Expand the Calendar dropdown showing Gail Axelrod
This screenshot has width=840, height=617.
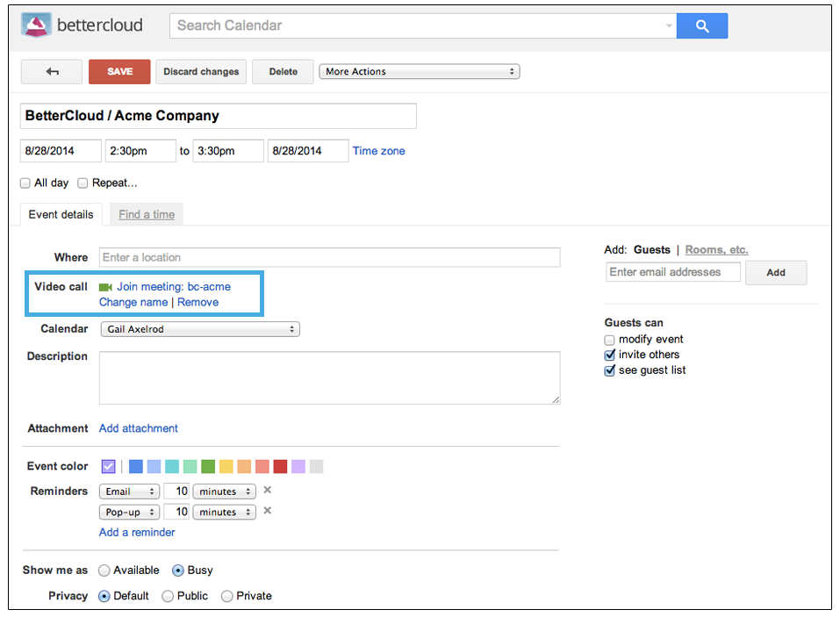click(200, 329)
